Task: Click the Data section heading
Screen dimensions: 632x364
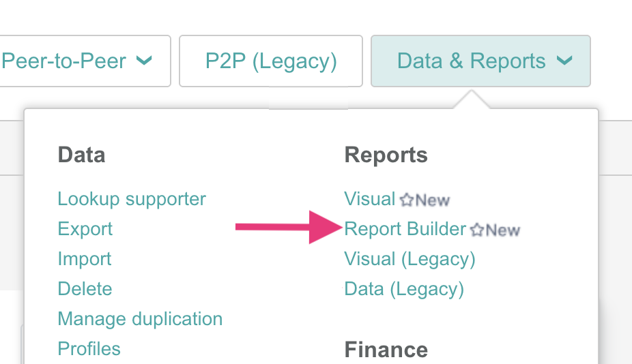Action: pyautogui.click(x=81, y=155)
